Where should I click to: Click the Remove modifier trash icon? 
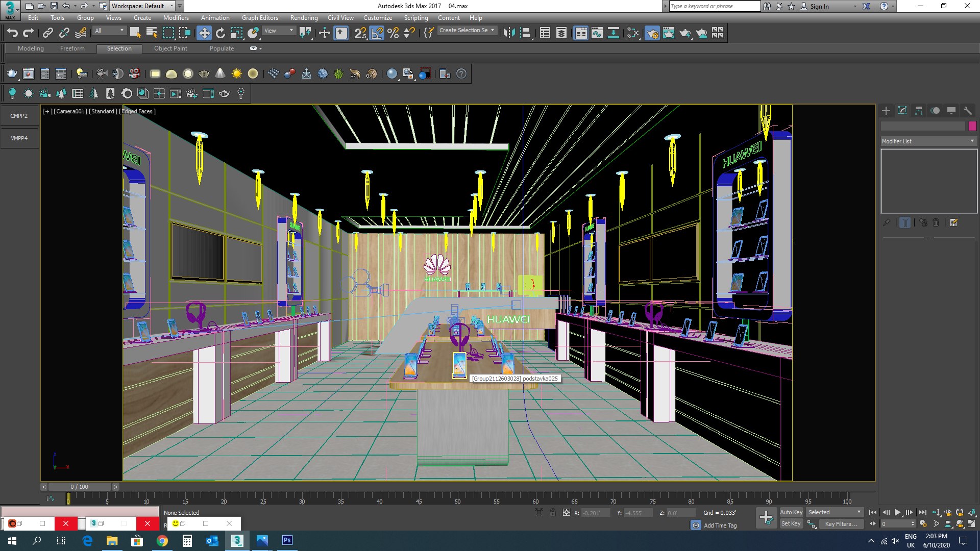(x=936, y=222)
